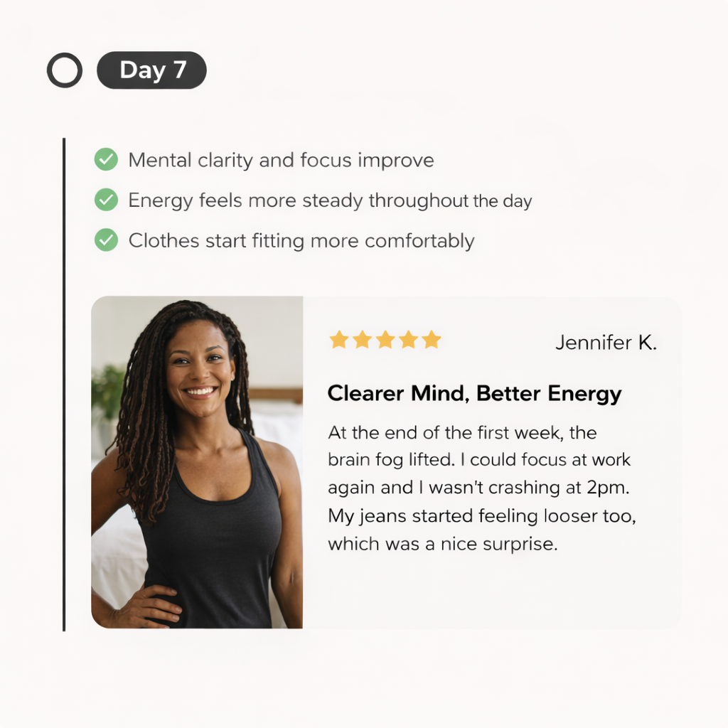
Task: Click the fourth gold rating star
Action: (409, 339)
